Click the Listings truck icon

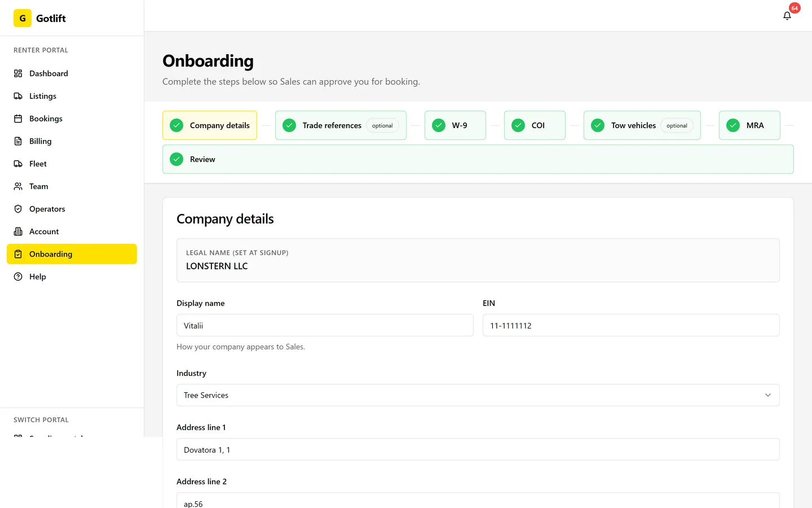coord(18,96)
